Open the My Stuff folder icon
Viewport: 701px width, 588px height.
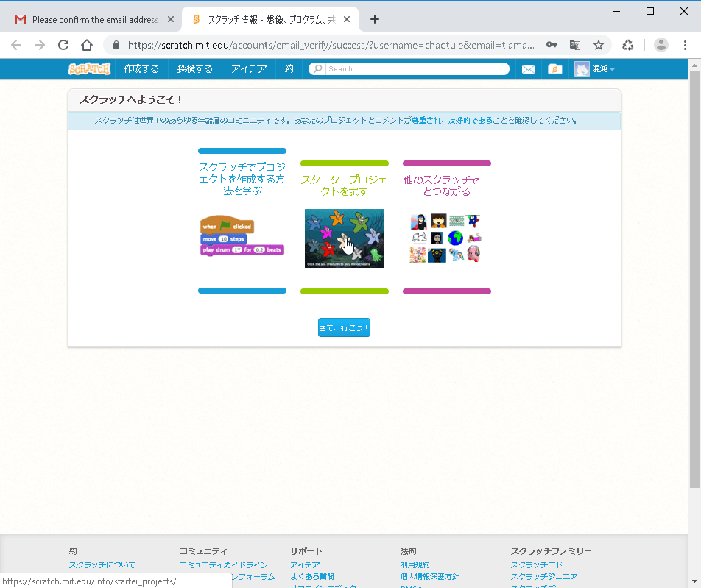pyautogui.click(x=554, y=69)
